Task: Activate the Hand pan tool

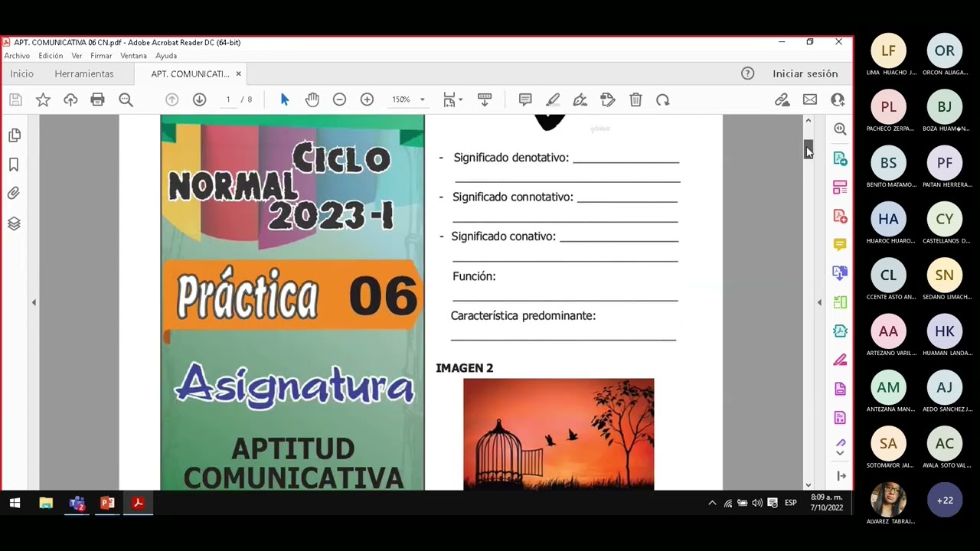Action: (312, 99)
